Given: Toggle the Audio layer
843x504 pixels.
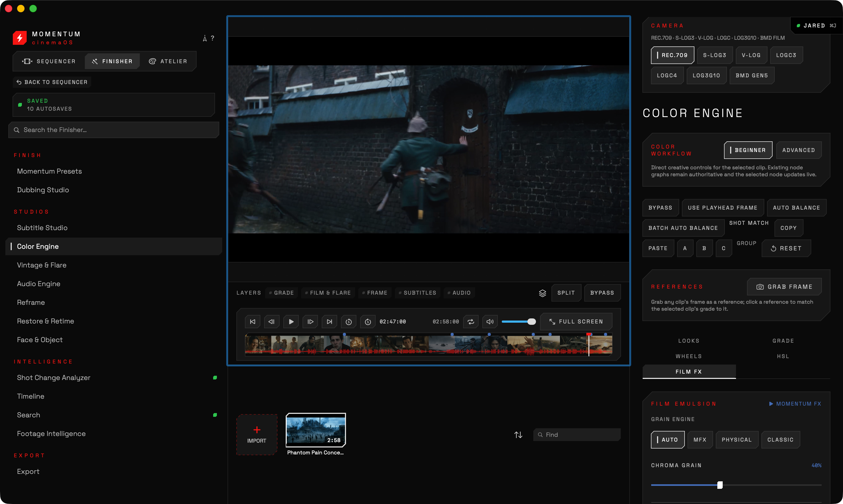Looking at the screenshot, I should [x=459, y=293].
